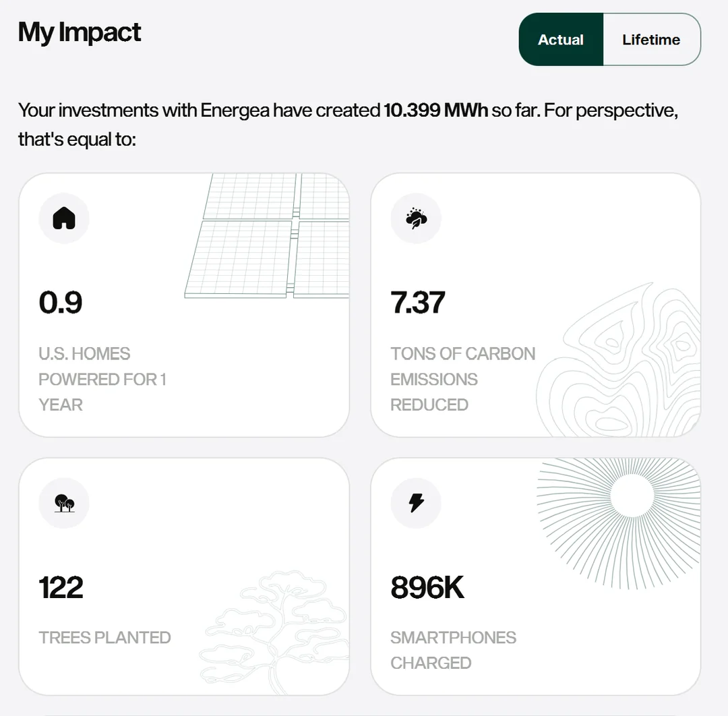The image size is (728, 716).
Task: Click the My Impact heading
Action: [x=80, y=32]
